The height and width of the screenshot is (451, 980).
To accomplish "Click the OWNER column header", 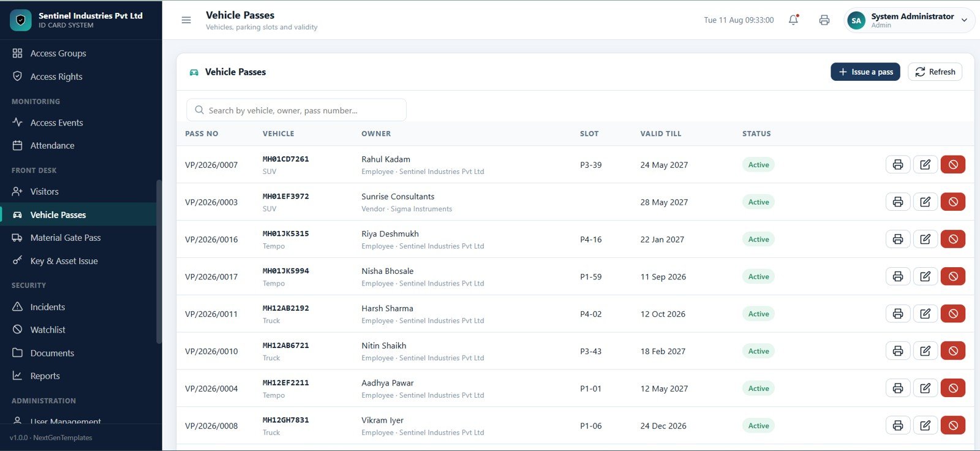I will pyautogui.click(x=376, y=134).
